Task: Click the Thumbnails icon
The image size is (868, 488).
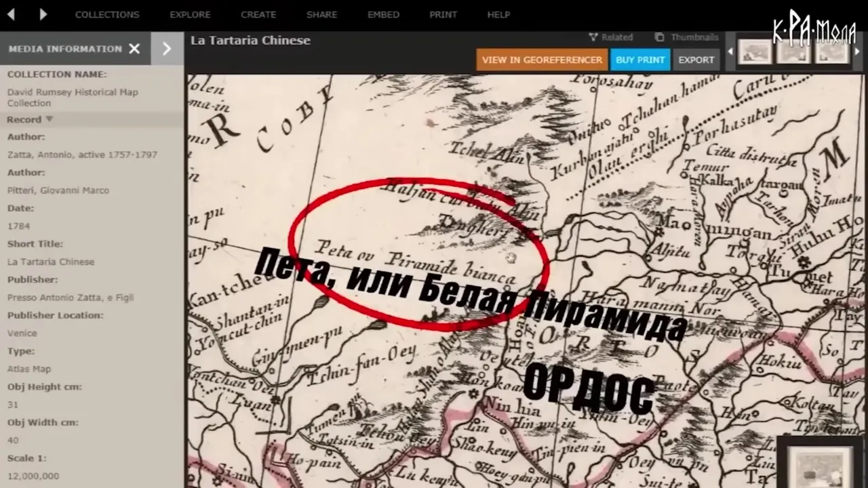Action: coord(659,37)
